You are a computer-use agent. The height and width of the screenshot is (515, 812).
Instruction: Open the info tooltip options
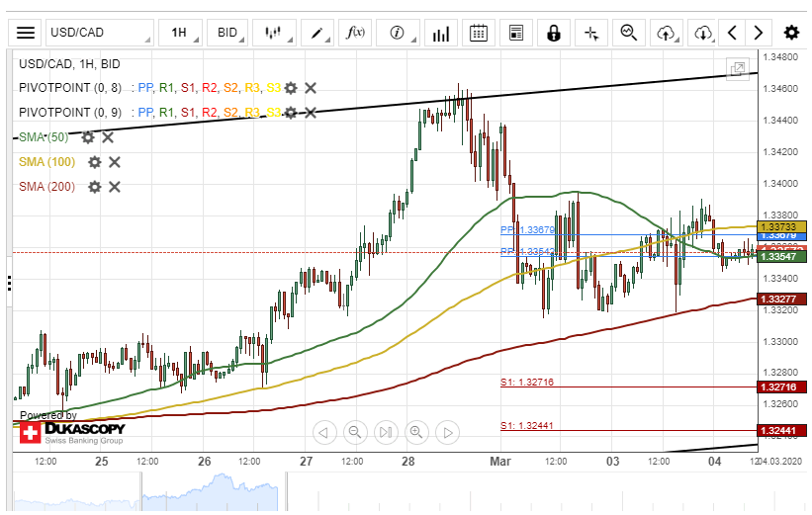tap(398, 34)
